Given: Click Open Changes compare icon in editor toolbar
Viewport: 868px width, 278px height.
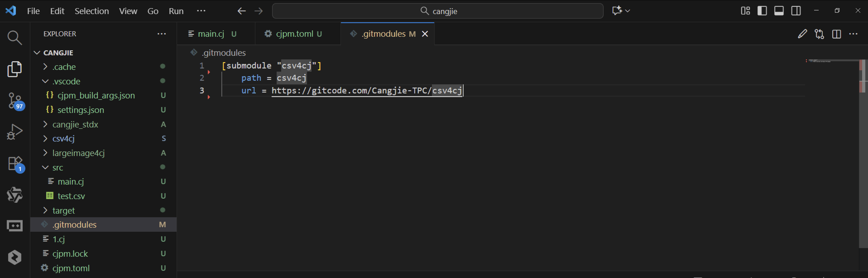Looking at the screenshot, I should tap(819, 34).
